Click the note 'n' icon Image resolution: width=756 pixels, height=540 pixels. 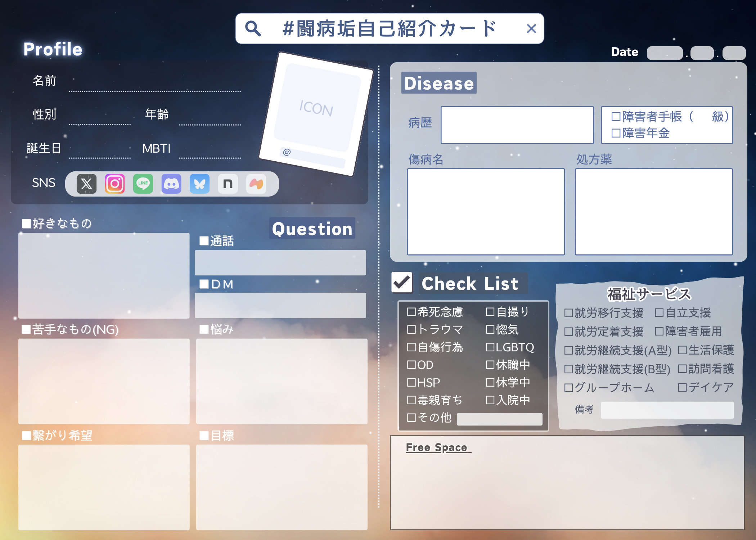[x=228, y=184]
